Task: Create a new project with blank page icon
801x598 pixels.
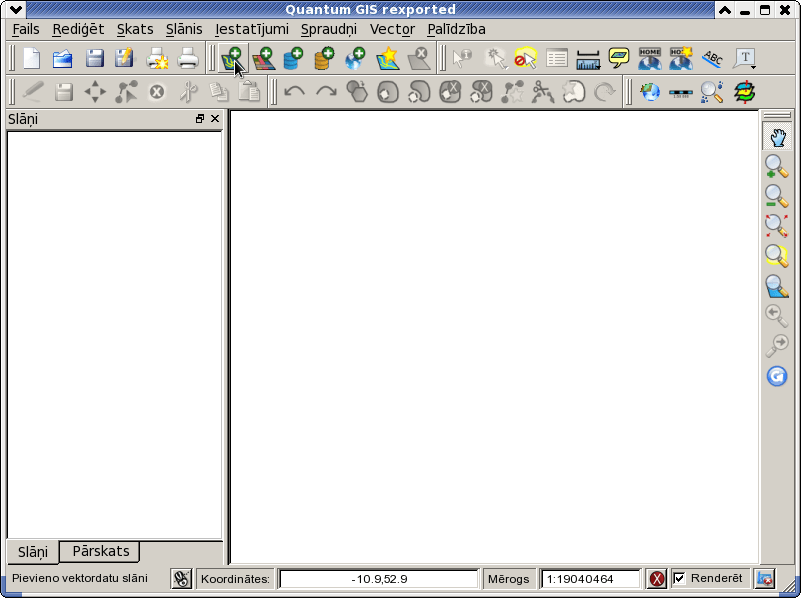Action: point(32,58)
